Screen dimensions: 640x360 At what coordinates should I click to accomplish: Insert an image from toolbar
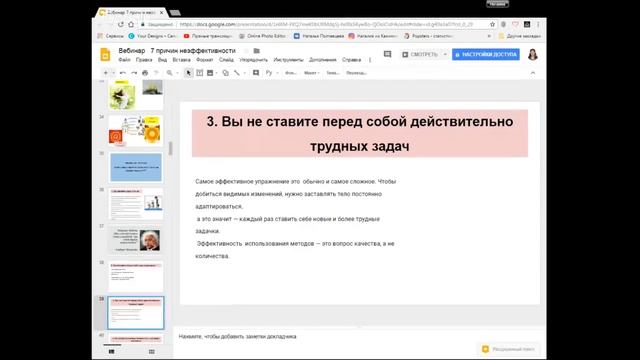click(210, 73)
